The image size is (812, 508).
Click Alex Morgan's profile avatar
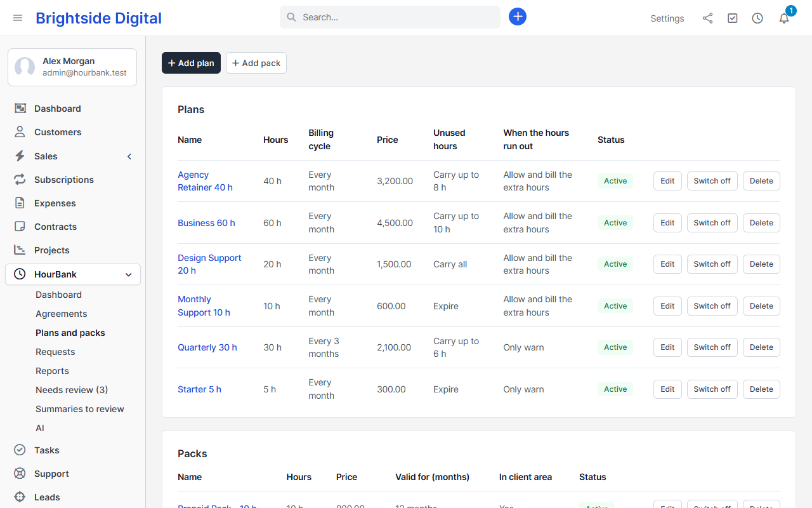pyautogui.click(x=25, y=67)
